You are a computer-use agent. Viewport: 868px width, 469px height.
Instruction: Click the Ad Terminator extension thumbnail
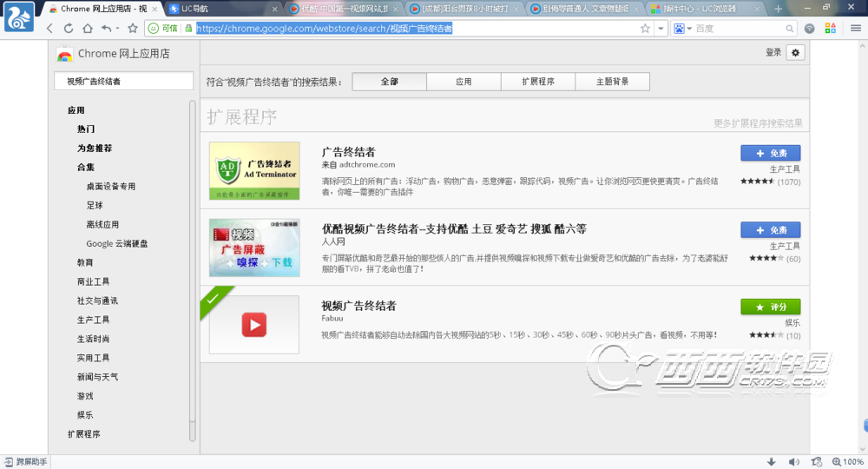pyautogui.click(x=254, y=170)
